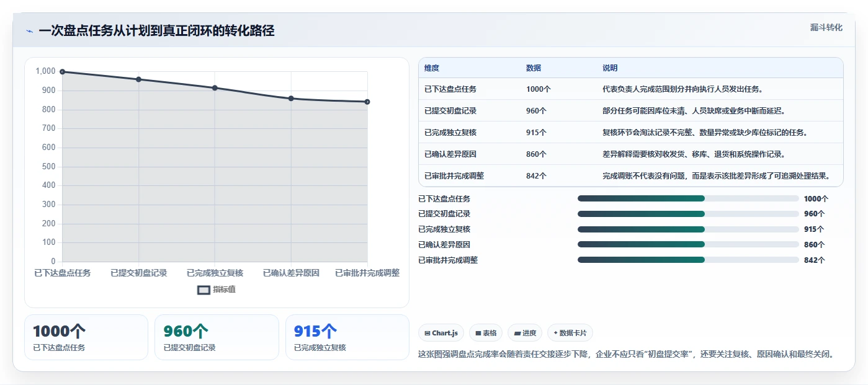Click the 指标值 legend color box
This screenshot has height=385, width=868.
204,290
